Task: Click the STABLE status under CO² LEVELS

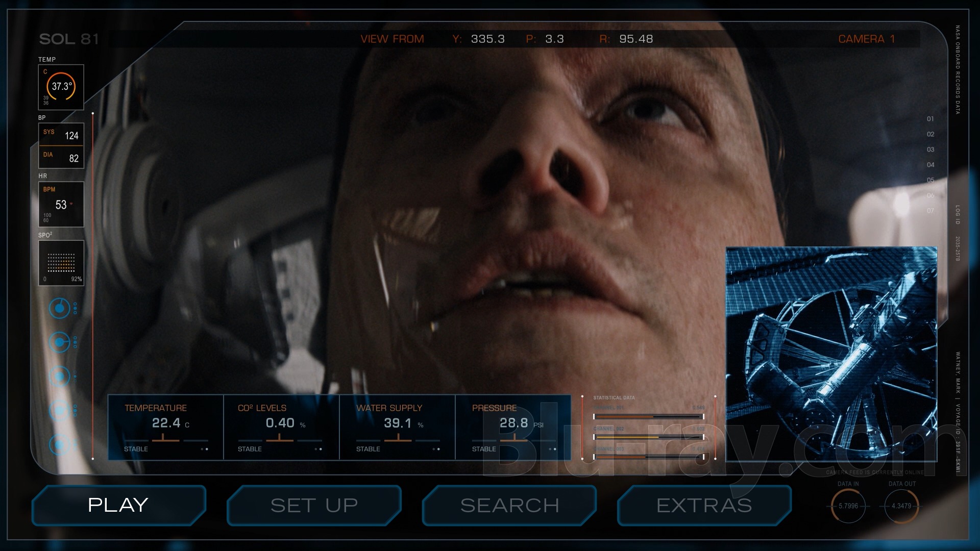Action: pos(250,449)
